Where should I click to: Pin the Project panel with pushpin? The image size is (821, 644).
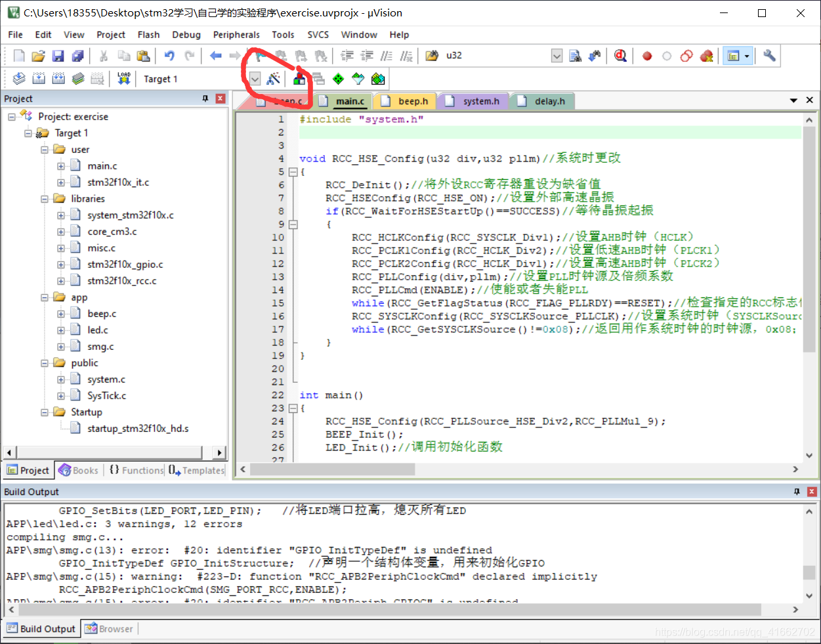[205, 98]
